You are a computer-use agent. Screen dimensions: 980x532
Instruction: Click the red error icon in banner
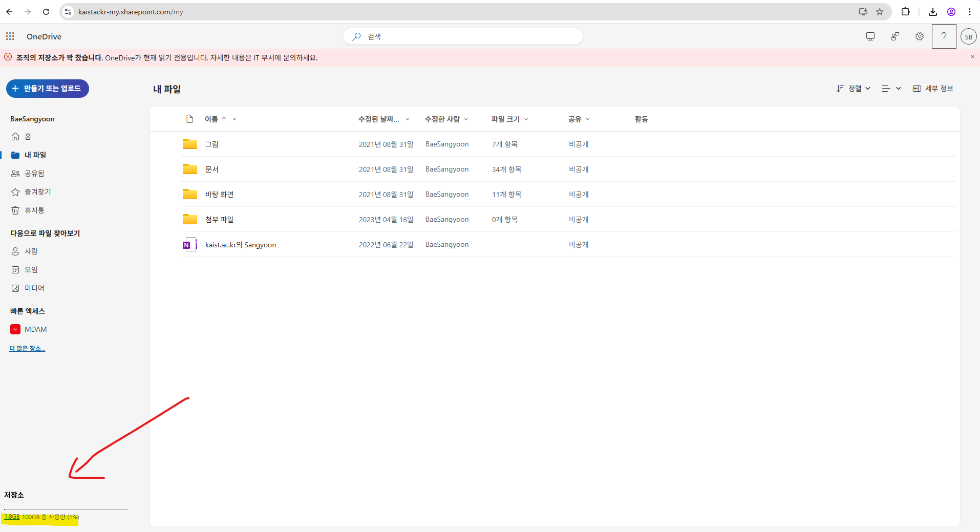(x=8, y=57)
